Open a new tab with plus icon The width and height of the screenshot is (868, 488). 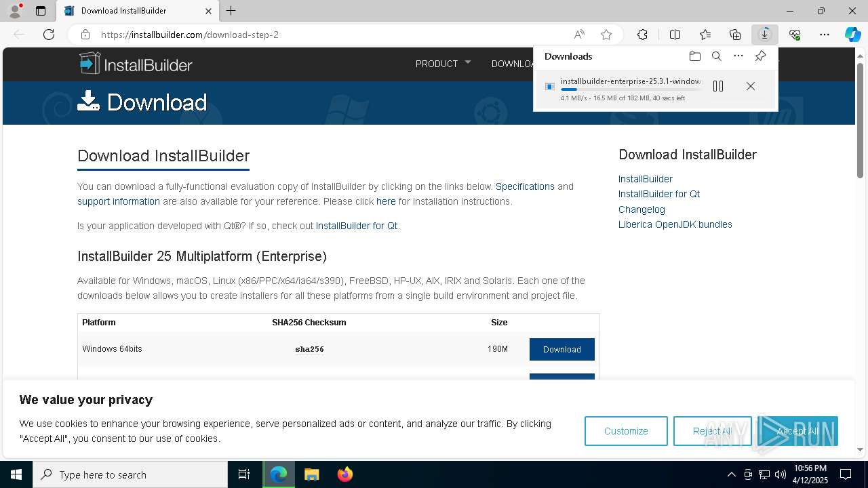(x=231, y=11)
